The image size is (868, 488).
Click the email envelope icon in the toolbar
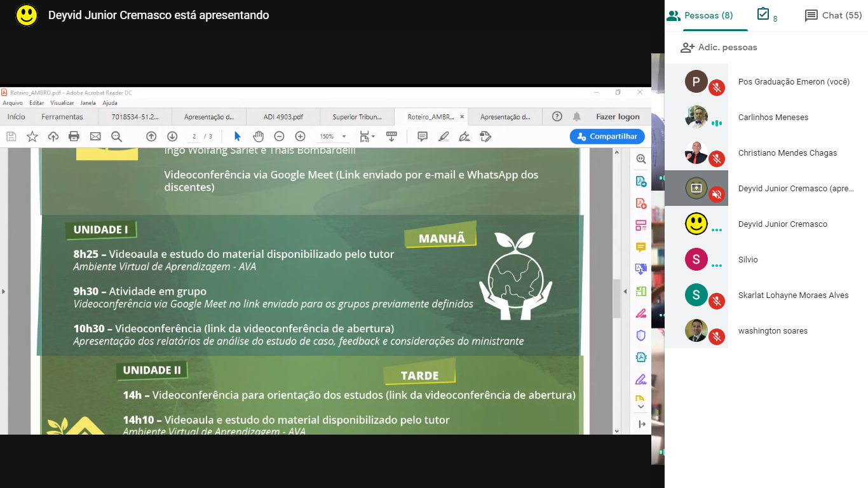pos(95,136)
